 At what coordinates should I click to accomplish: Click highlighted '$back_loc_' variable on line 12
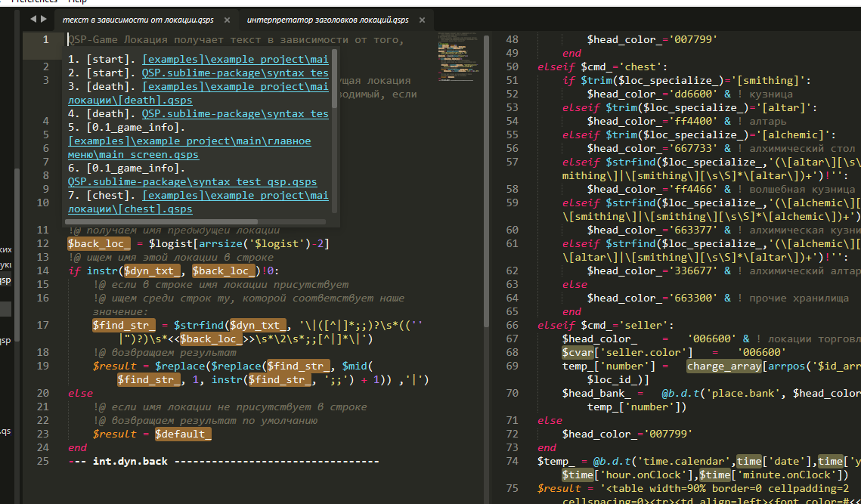pos(99,243)
